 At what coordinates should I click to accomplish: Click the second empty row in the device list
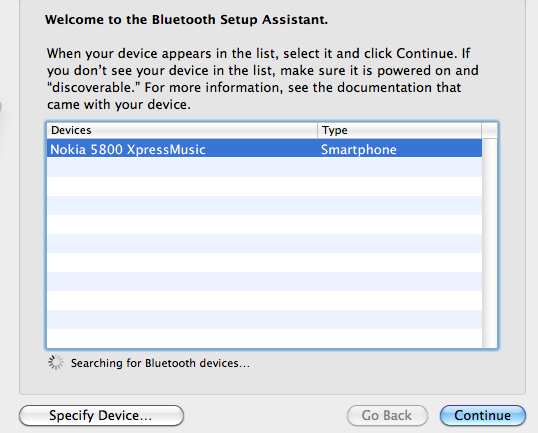[264, 186]
